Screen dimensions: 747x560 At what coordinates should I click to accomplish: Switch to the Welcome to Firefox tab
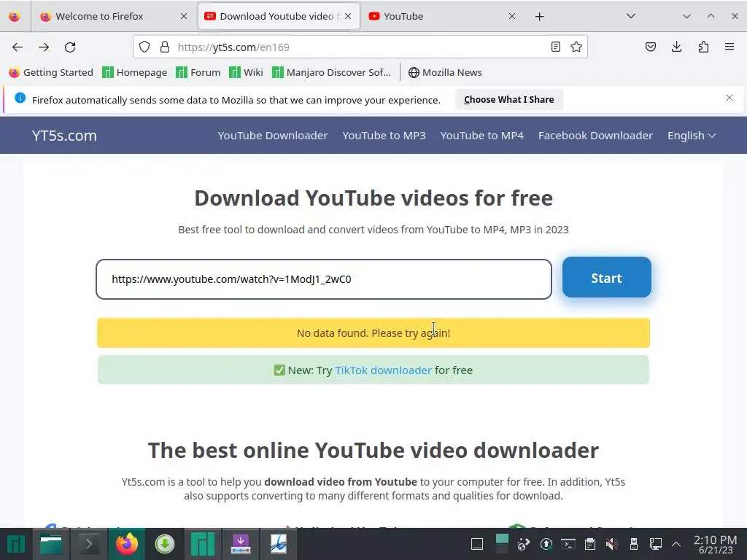pos(113,16)
